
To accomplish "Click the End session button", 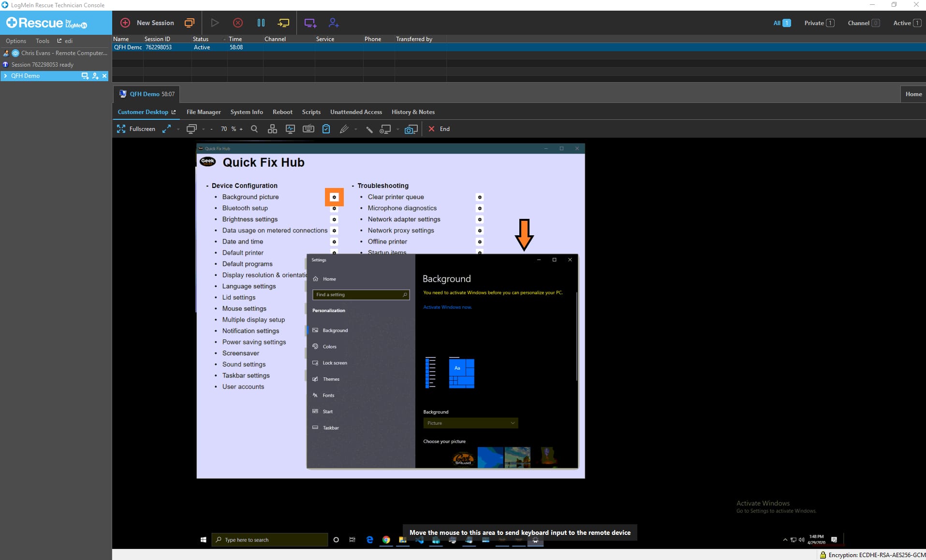I will (x=439, y=129).
